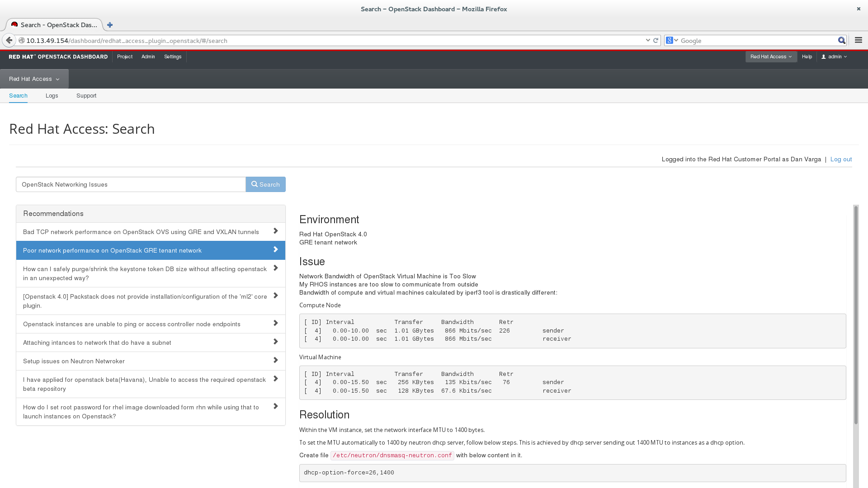Click the Environment heading
The height and width of the screenshot is (488, 868).
point(329,220)
